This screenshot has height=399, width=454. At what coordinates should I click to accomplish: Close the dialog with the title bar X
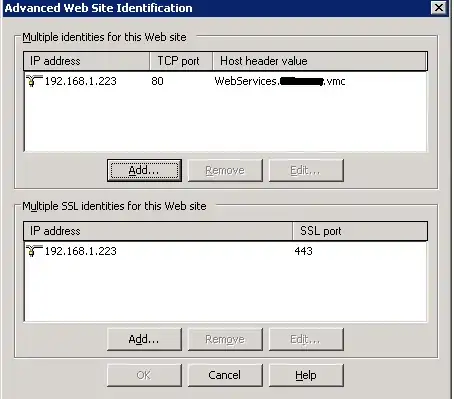tap(439, 7)
